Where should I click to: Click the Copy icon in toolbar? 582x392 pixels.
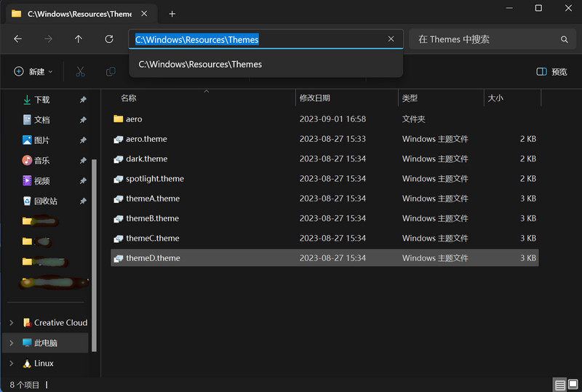[x=111, y=71]
